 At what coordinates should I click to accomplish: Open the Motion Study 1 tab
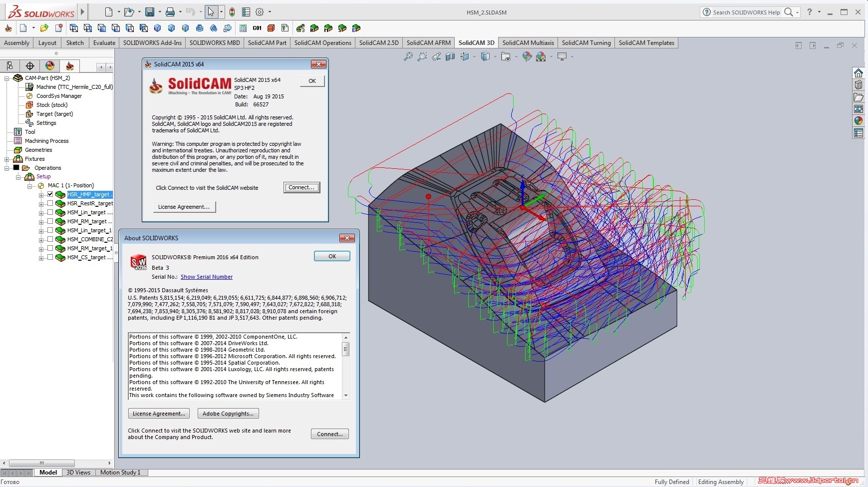tap(120, 473)
